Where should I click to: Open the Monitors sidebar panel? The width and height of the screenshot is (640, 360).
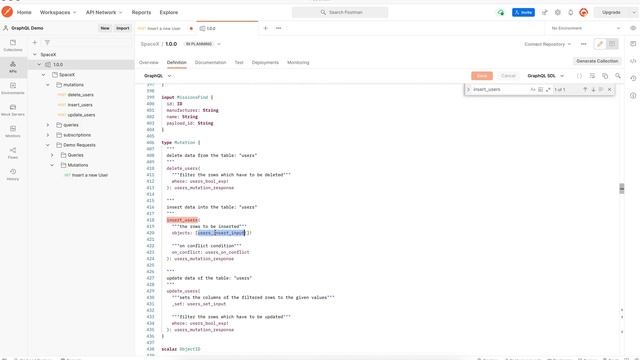(13, 131)
